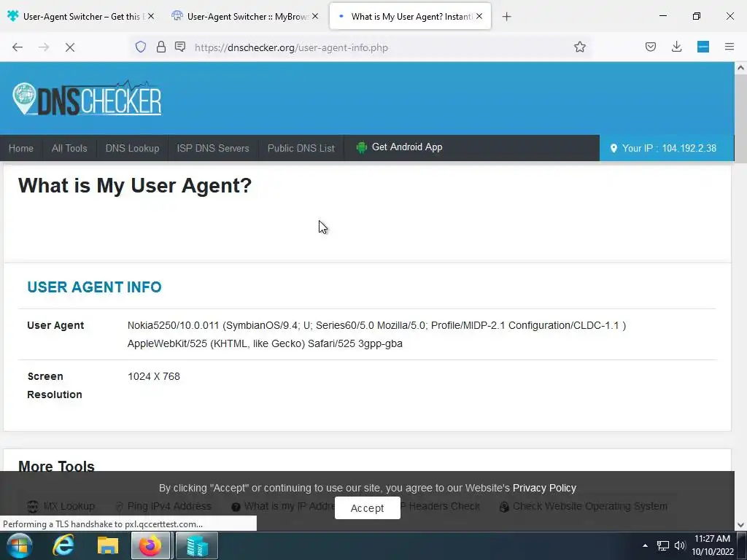747x560 pixels.
Task: Select the What is My User Agent tab
Action: (x=411, y=16)
